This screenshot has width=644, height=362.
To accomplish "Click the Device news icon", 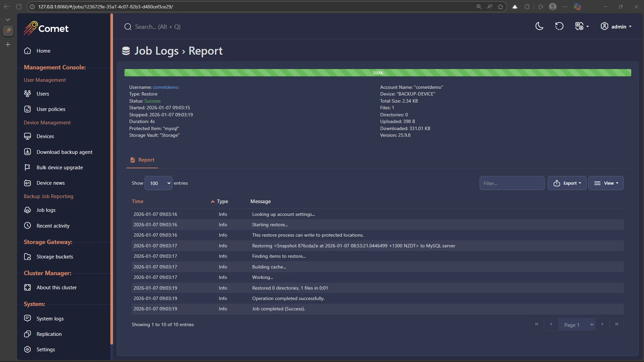I will (28, 183).
